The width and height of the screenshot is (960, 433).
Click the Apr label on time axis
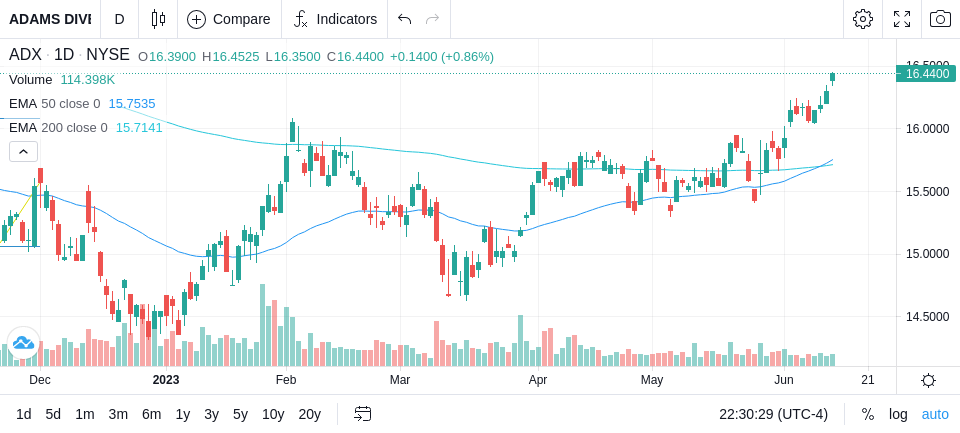click(x=538, y=380)
